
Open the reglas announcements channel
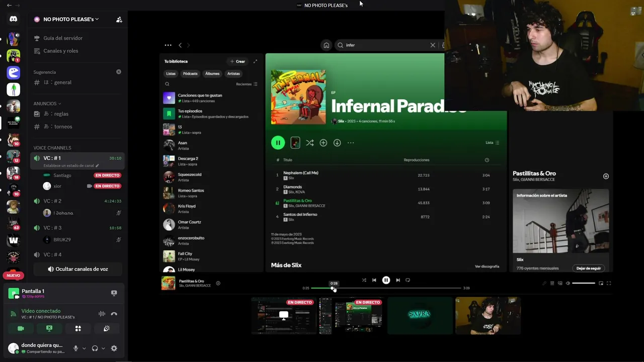60,114
